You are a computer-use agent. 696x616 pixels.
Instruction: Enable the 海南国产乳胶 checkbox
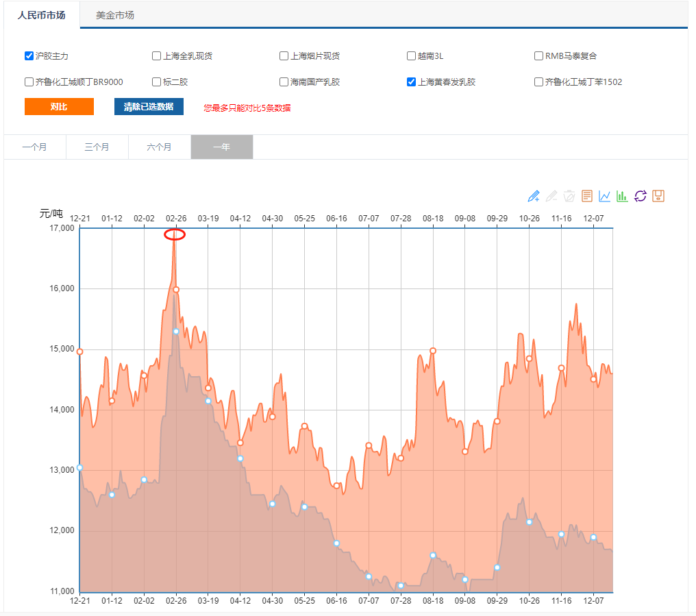[284, 82]
